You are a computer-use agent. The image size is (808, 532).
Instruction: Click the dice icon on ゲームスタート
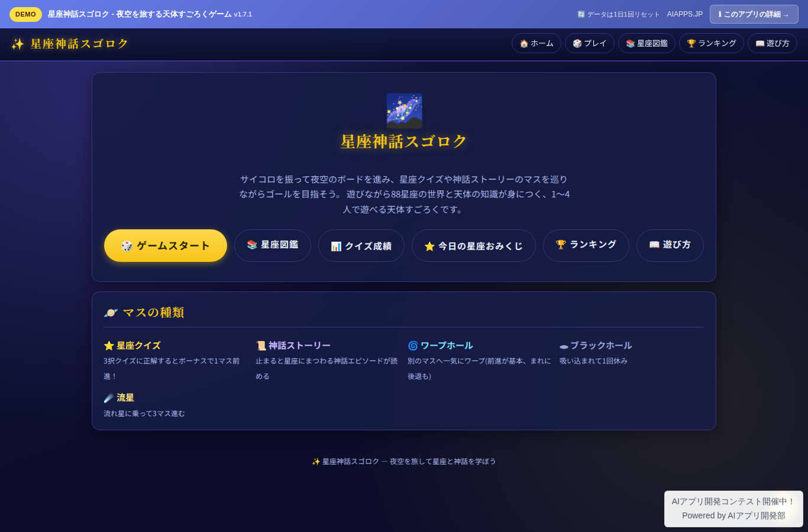point(127,246)
